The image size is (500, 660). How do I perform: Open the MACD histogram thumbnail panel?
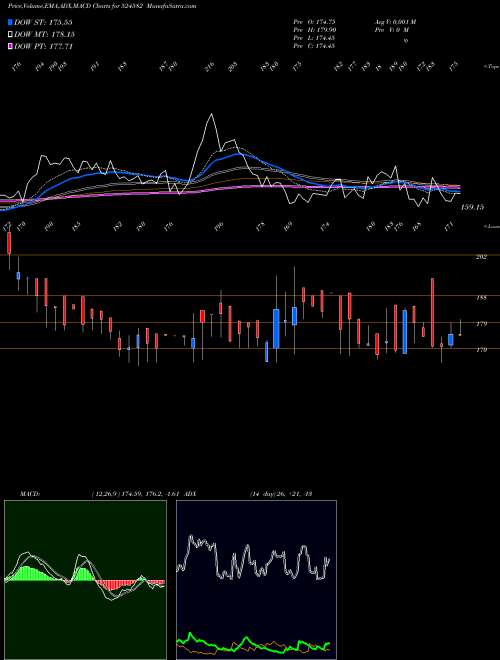[85, 580]
